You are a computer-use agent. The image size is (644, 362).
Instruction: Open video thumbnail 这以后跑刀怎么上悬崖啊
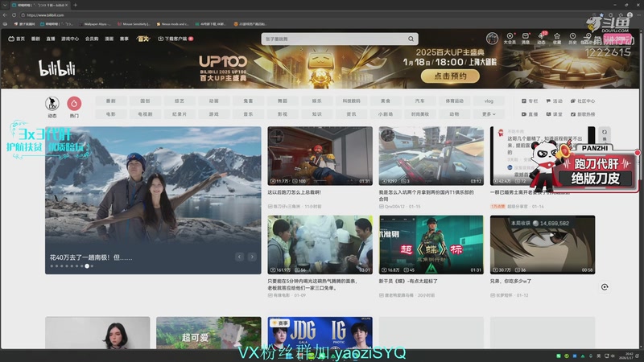pos(320,155)
